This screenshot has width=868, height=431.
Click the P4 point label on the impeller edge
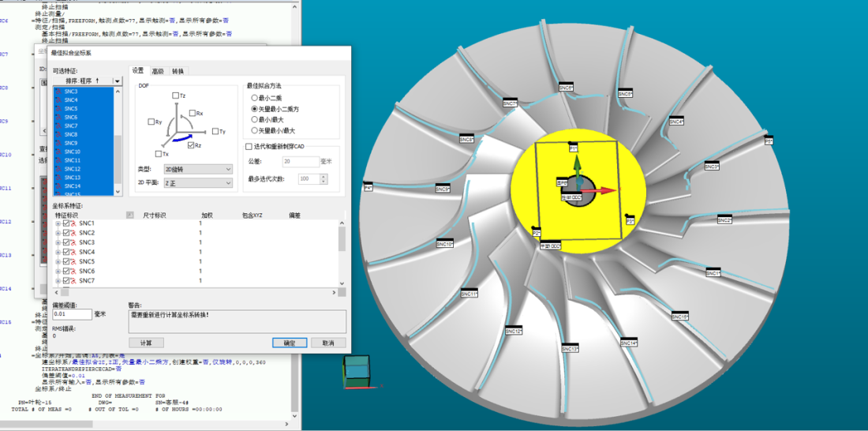point(368,188)
